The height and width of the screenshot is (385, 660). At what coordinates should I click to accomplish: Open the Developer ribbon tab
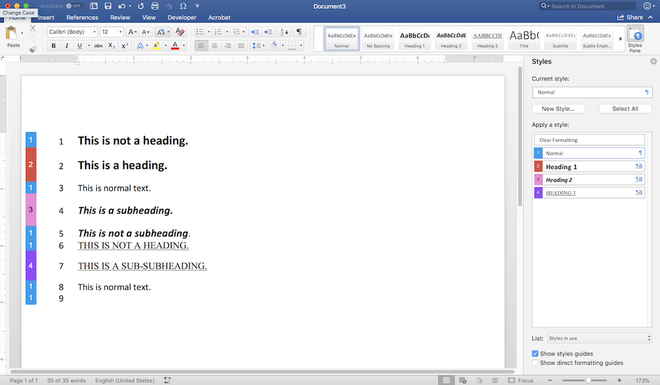pyautogui.click(x=182, y=18)
